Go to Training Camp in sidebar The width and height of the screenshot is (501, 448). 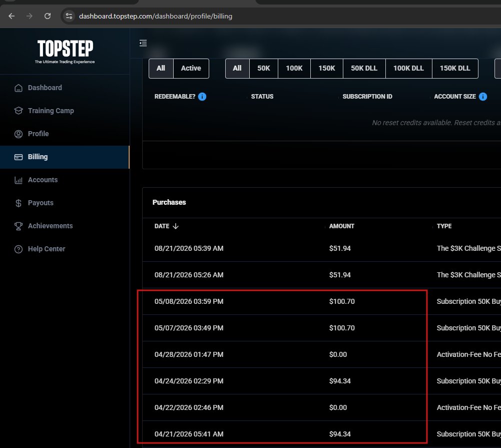click(65, 111)
